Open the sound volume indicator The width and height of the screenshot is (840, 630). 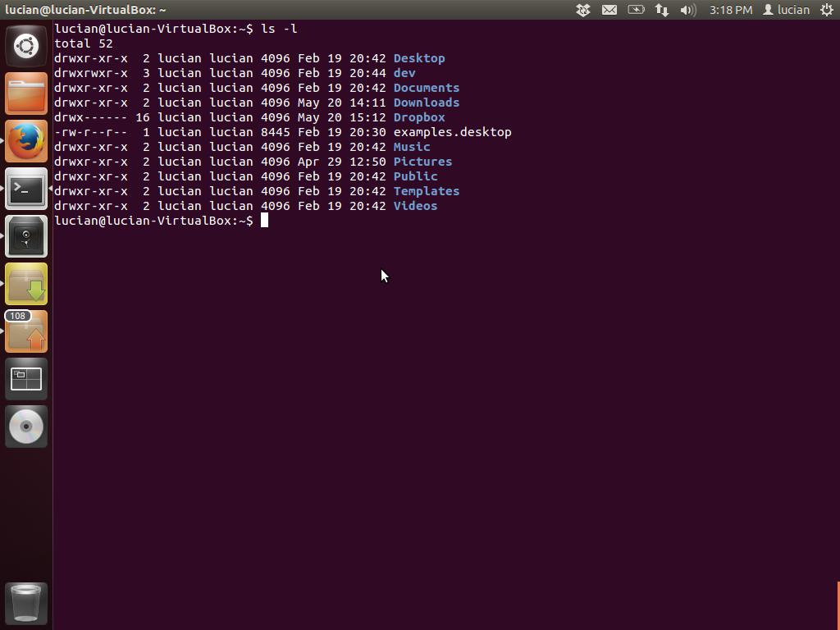tap(688, 10)
